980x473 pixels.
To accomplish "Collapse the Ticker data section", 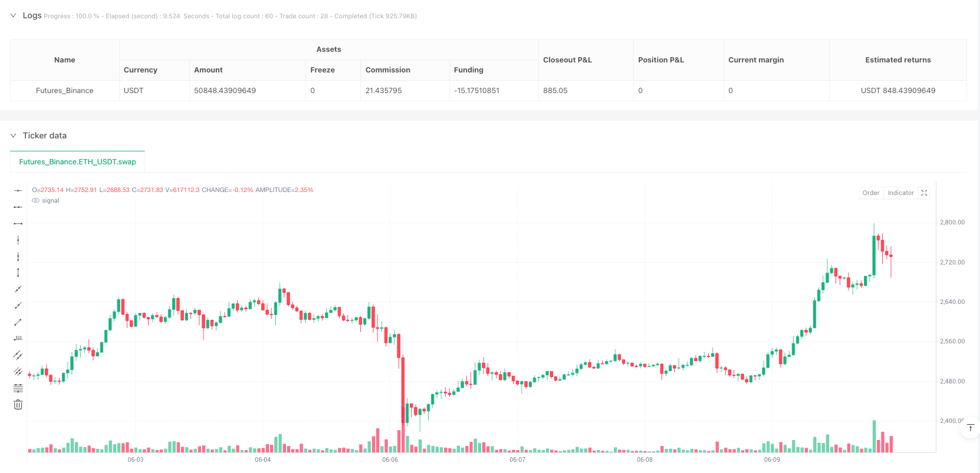I will point(14,135).
